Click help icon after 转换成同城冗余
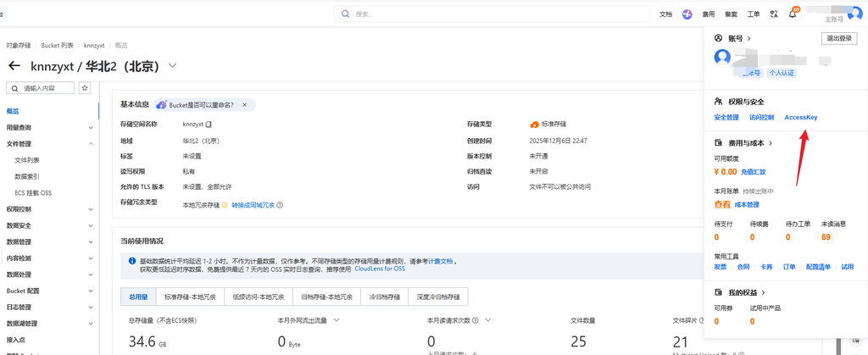The image size is (868, 355). point(280,205)
